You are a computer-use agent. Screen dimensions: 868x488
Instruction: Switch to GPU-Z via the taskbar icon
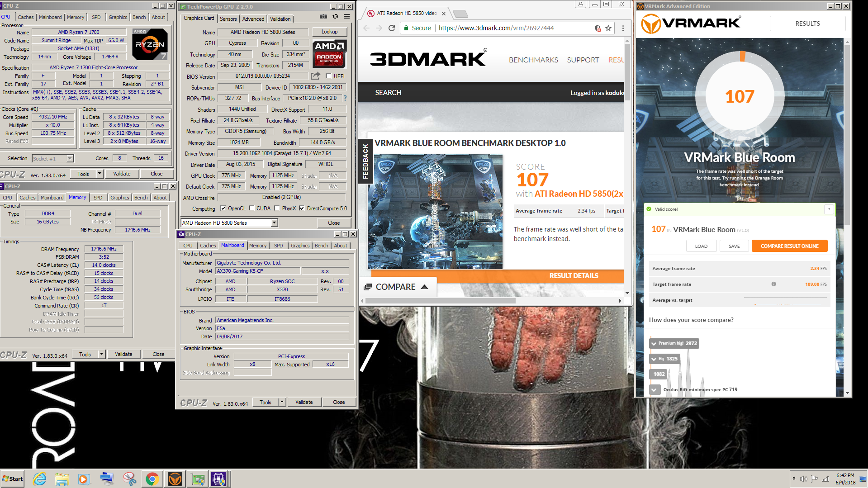point(198,479)
